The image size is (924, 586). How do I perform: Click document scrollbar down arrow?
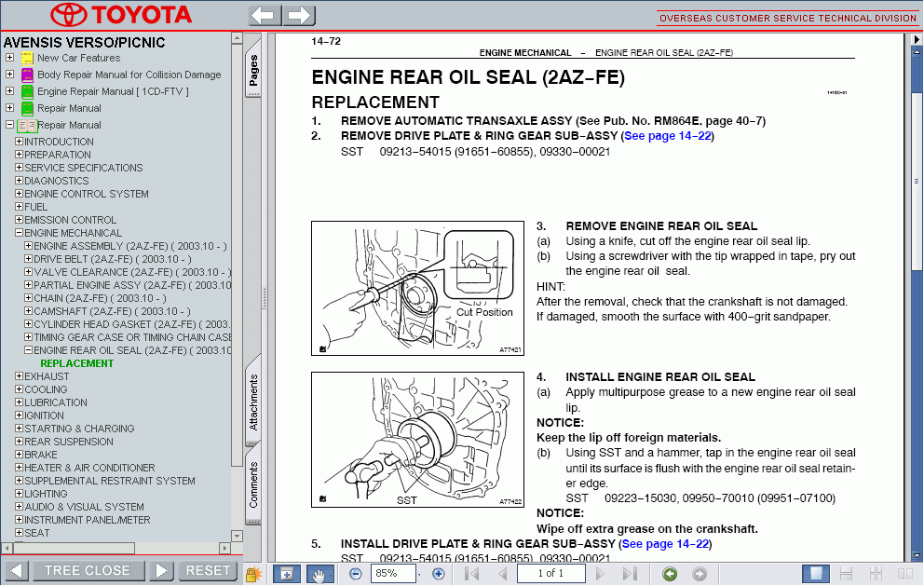click(x=917, y=555)
